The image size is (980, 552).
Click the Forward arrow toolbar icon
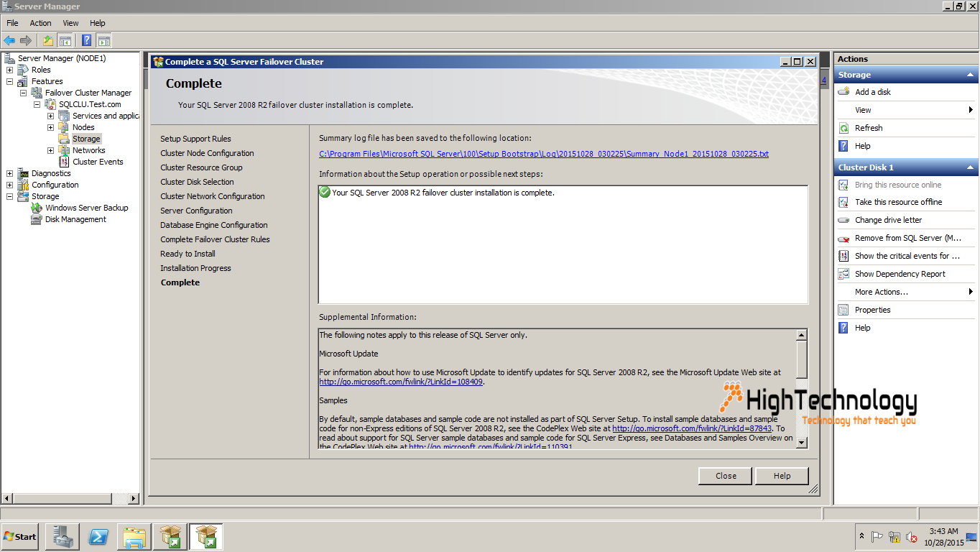tap(26, 40)
